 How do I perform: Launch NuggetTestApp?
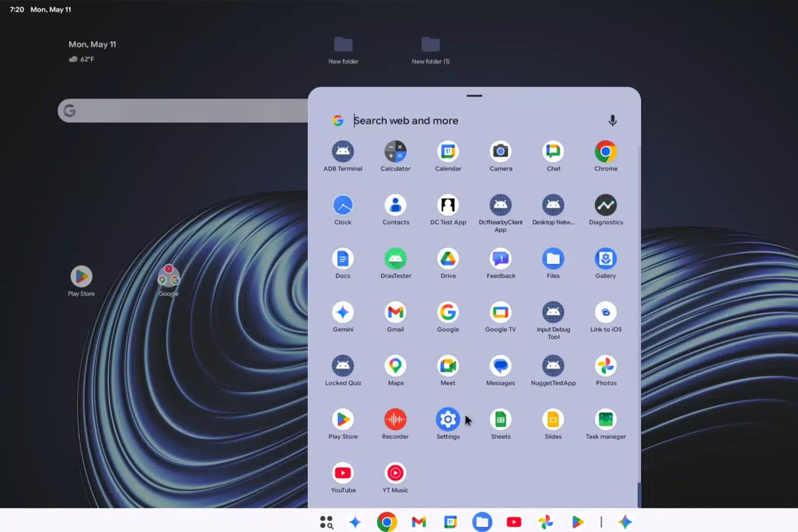pyautogui.click(x=553, y=366)
